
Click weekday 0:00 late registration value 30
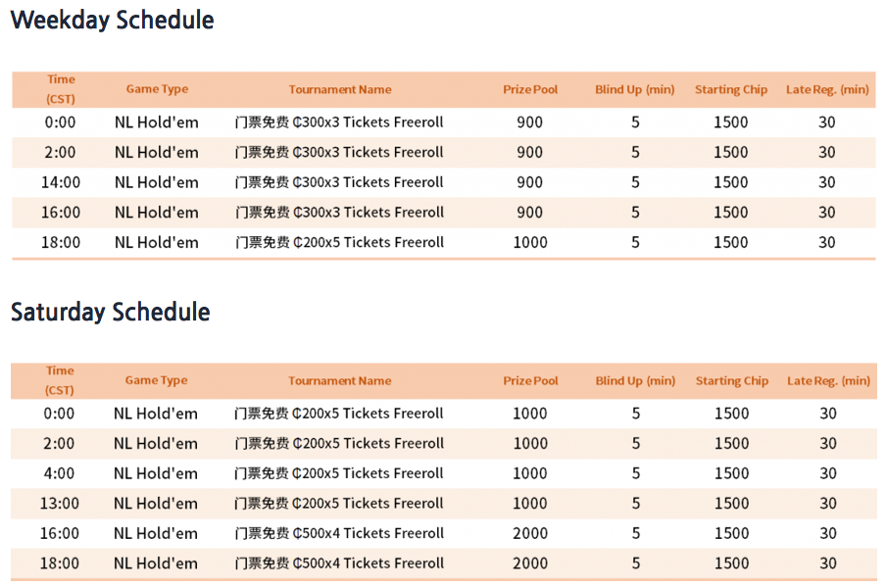point(826,122)
